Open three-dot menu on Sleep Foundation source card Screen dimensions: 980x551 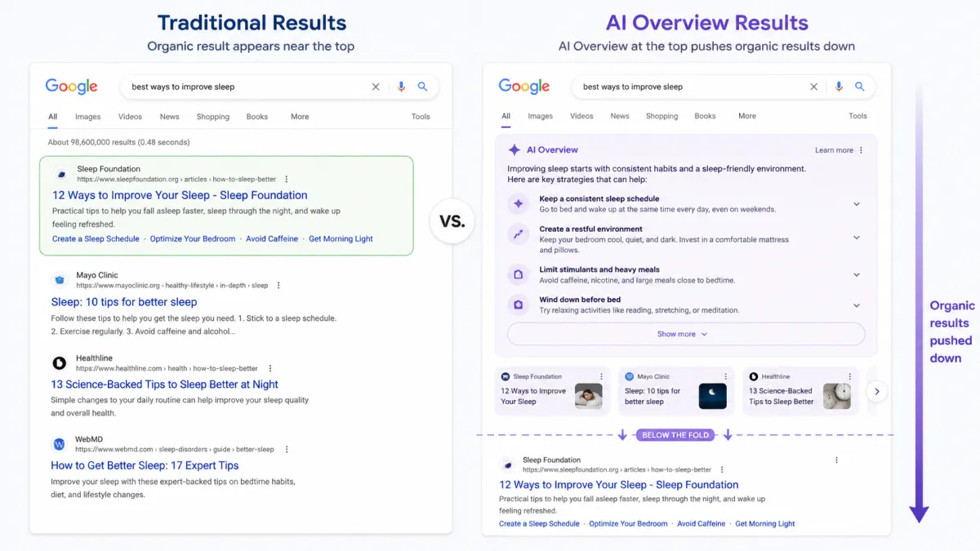tap(601, 377)
